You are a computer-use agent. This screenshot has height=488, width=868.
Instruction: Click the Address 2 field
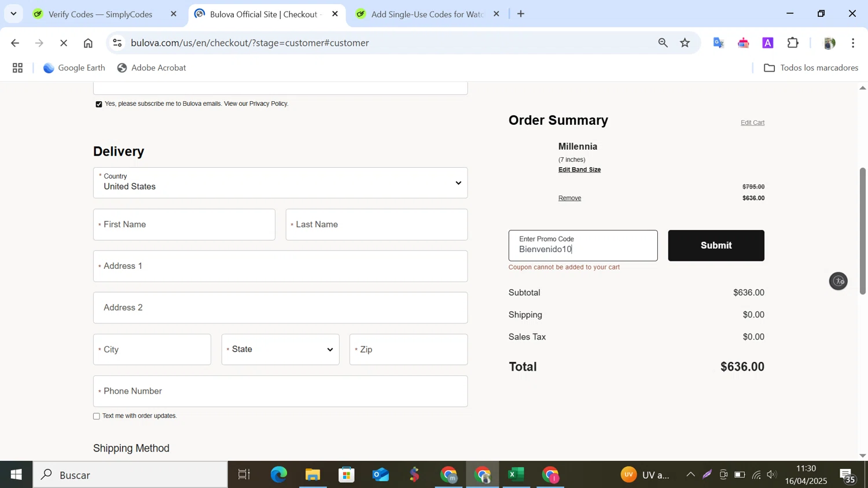[x=280, y=308]
